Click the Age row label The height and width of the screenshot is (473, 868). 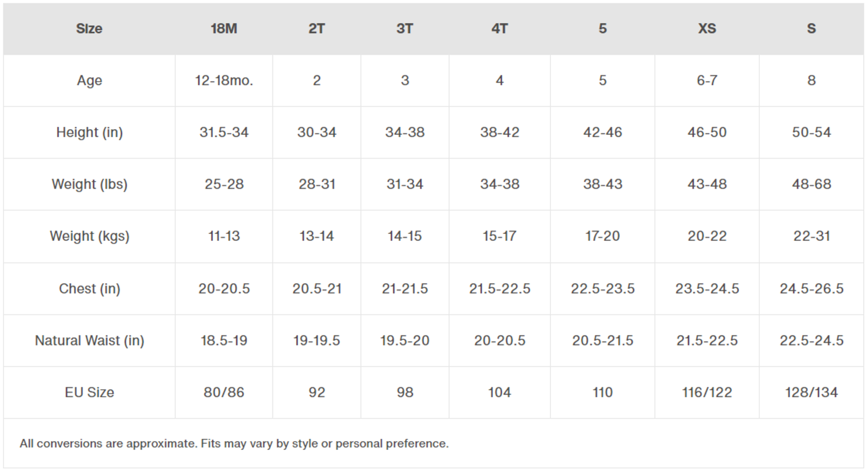pos(89,80)
